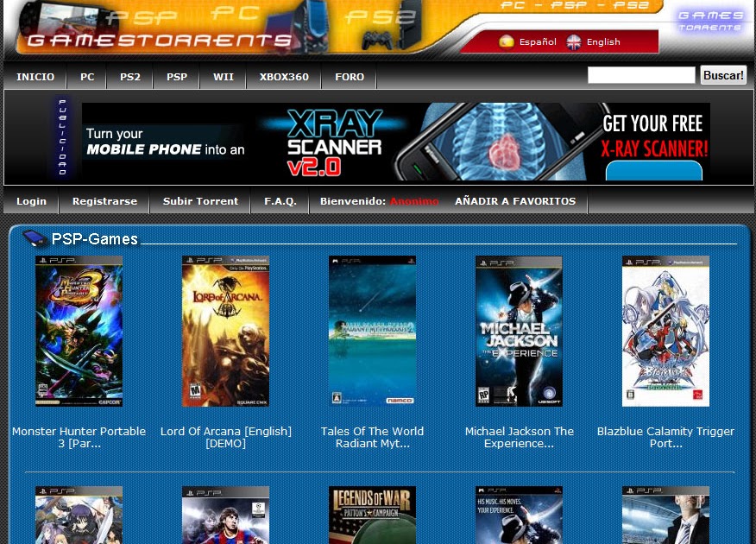
Task: Click the vertical PUBLICIDAD label
Action: pyautogui.click(x=62, y=137)
